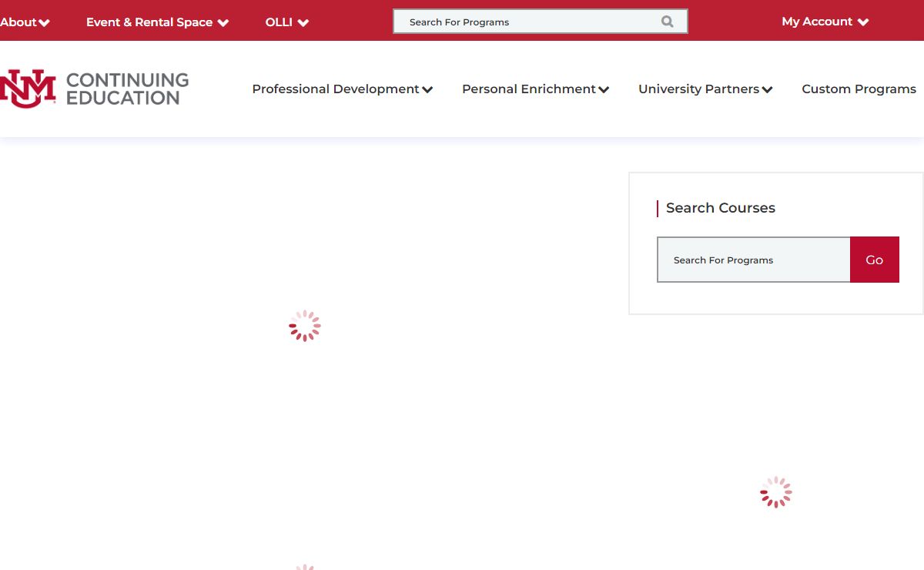Open the Custom Programs menu item
The width and height of the screenshot is (924, 570).
point(859,89)
